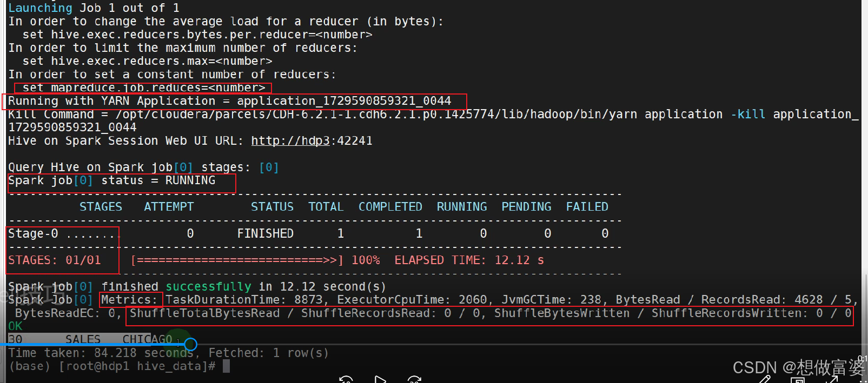This screenshot has width=868, height=383.
Task: Click the STATUS column header
Action: pyautogui.click(x=272, y=207)
